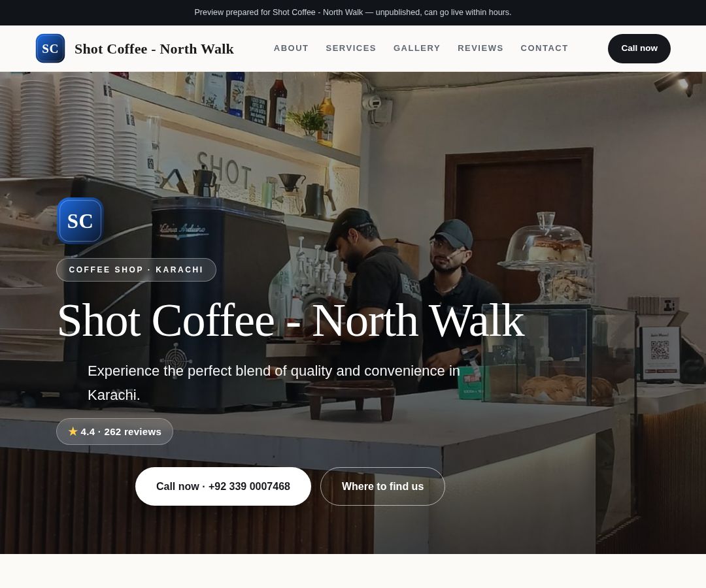The image size is (706, 588).
Task: Click the tagline starting 'Experience the perfect blend'
Action: (274, 383)
